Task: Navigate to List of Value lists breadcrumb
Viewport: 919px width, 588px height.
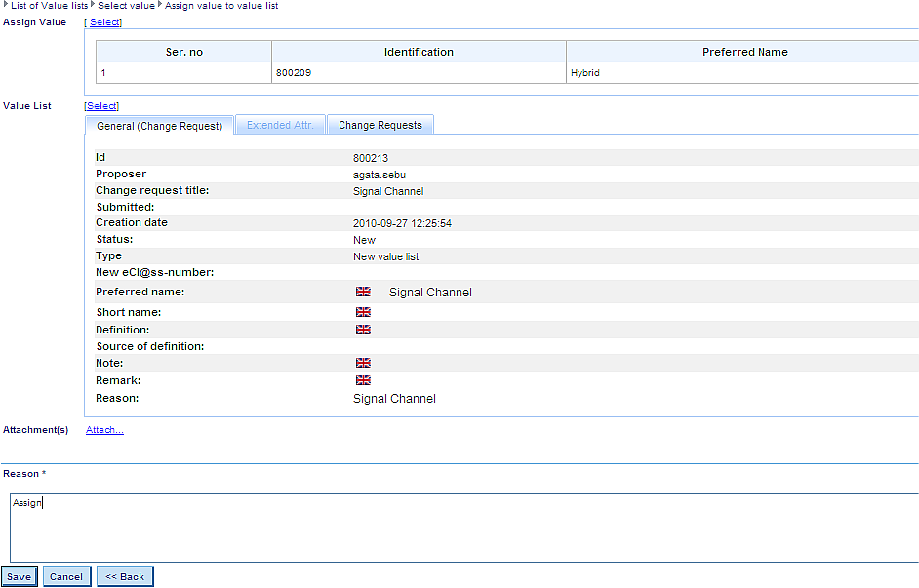Action: [49, 6]
